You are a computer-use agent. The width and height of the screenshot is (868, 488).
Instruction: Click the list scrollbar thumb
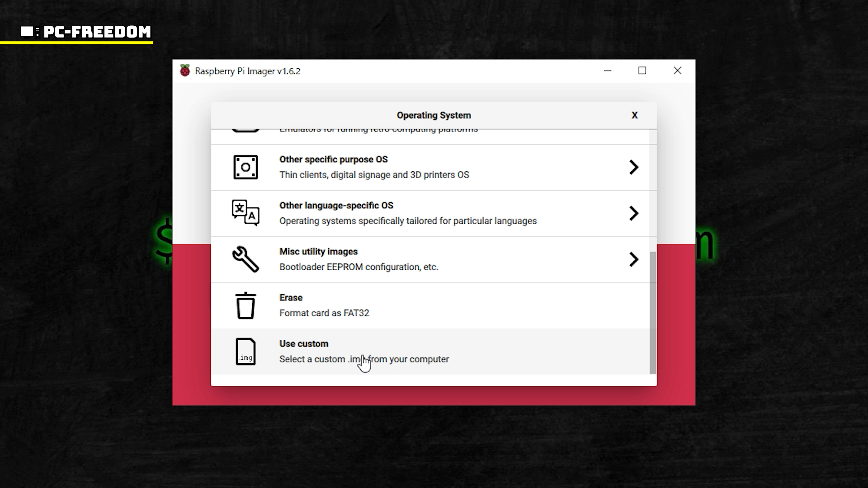652,313
